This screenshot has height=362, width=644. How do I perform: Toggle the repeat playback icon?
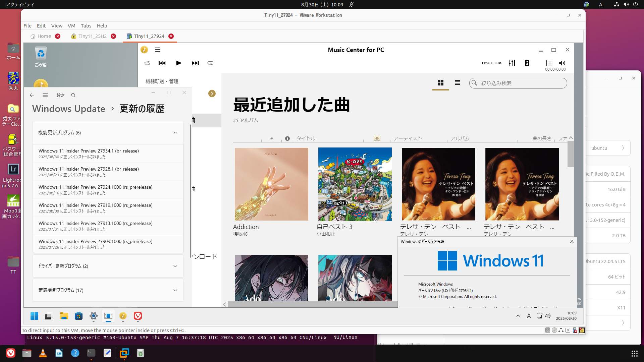pos(210,63)
